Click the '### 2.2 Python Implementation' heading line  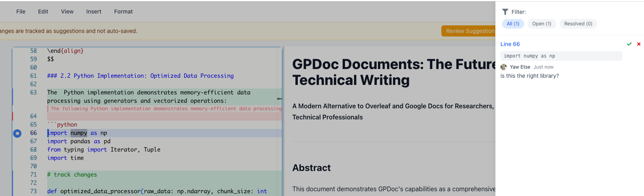[140, 76]
